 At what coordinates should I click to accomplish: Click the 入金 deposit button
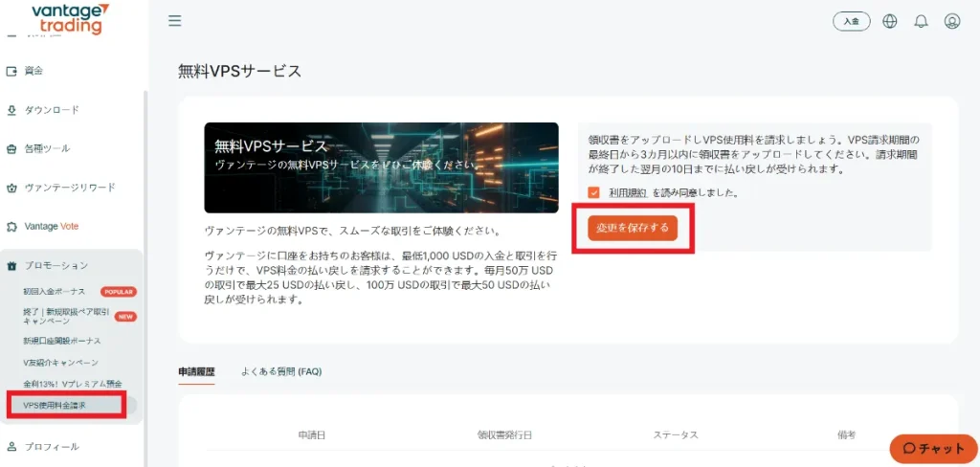click(x=851, y=21)
